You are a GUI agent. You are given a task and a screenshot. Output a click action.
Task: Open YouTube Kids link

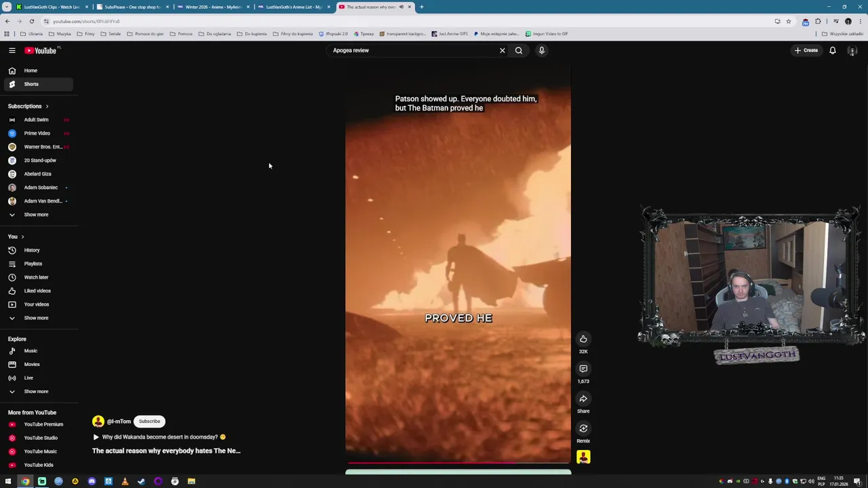[x=37, y=465]
